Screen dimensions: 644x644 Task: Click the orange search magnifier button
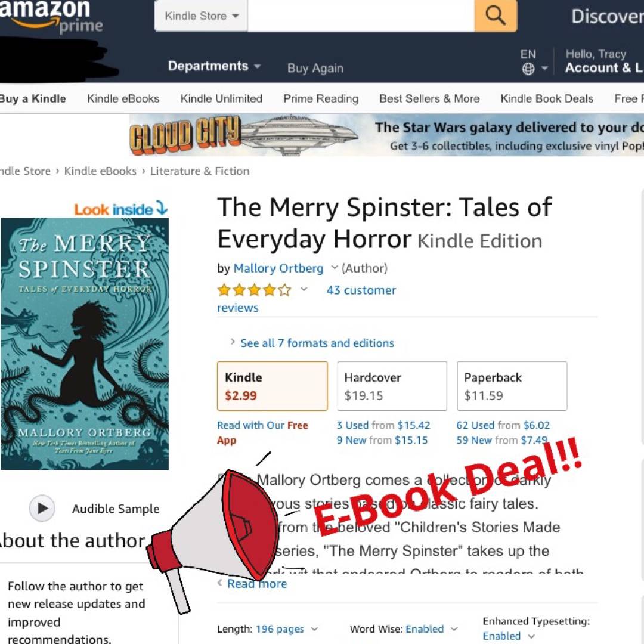(x=496, y=16)
